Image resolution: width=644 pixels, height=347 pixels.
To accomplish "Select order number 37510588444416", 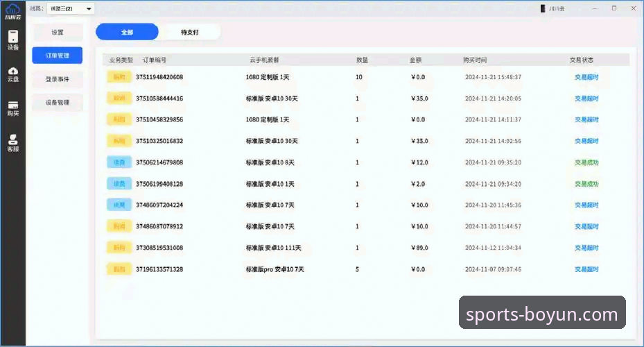I will coord(159,99).
